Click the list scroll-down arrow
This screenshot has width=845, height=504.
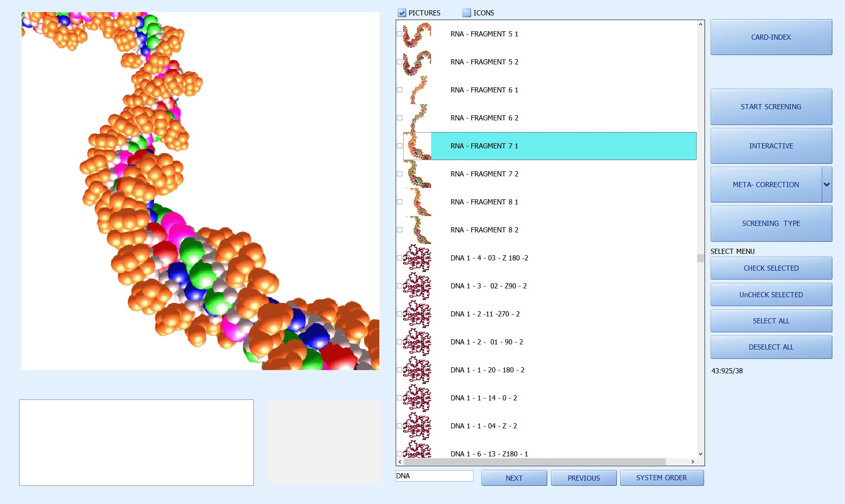pyautogui.click(x=700, y=454)
